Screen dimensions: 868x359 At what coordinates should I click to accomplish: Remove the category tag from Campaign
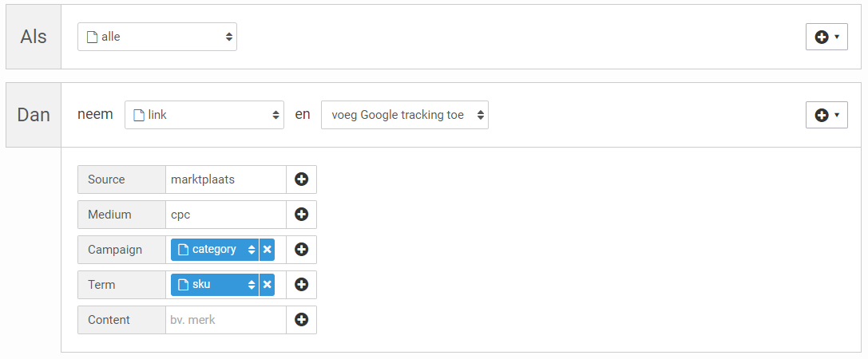[x=268, y=250]
